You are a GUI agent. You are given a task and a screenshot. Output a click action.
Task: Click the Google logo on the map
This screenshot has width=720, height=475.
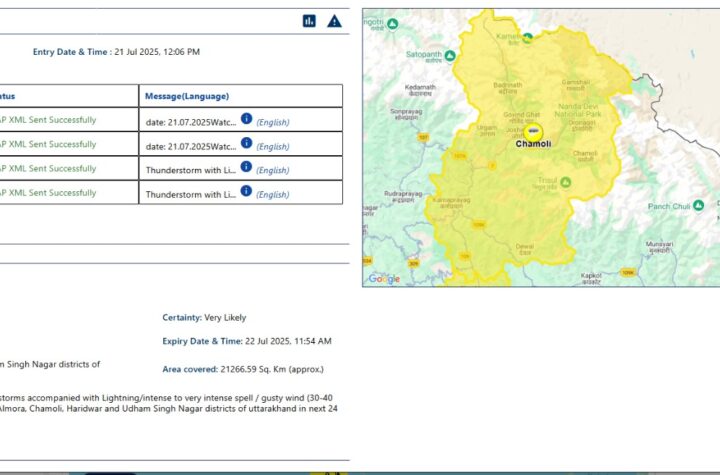(384, 279)
